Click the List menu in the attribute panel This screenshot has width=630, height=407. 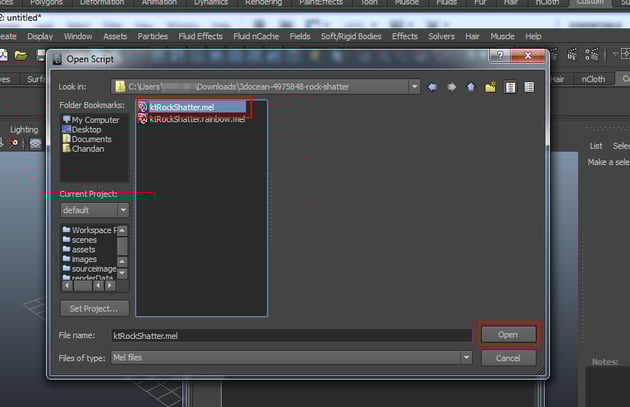point(596,146)
